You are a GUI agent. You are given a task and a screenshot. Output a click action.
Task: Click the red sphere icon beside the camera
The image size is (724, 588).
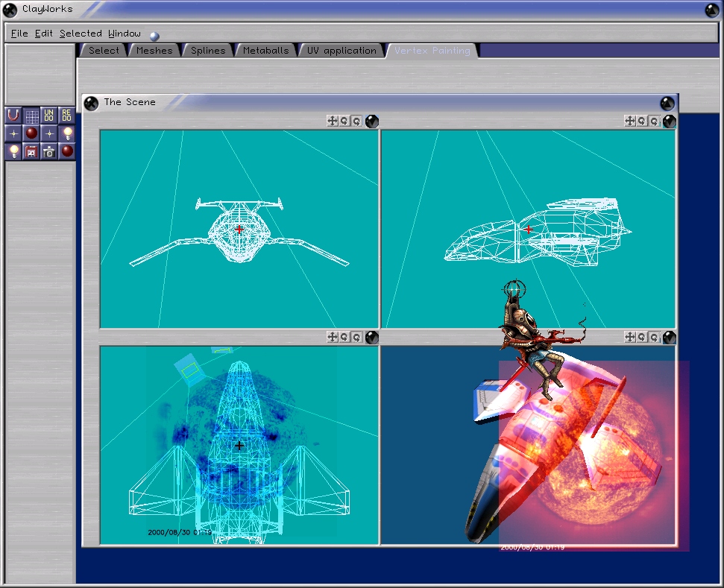(x=67, y=151)
